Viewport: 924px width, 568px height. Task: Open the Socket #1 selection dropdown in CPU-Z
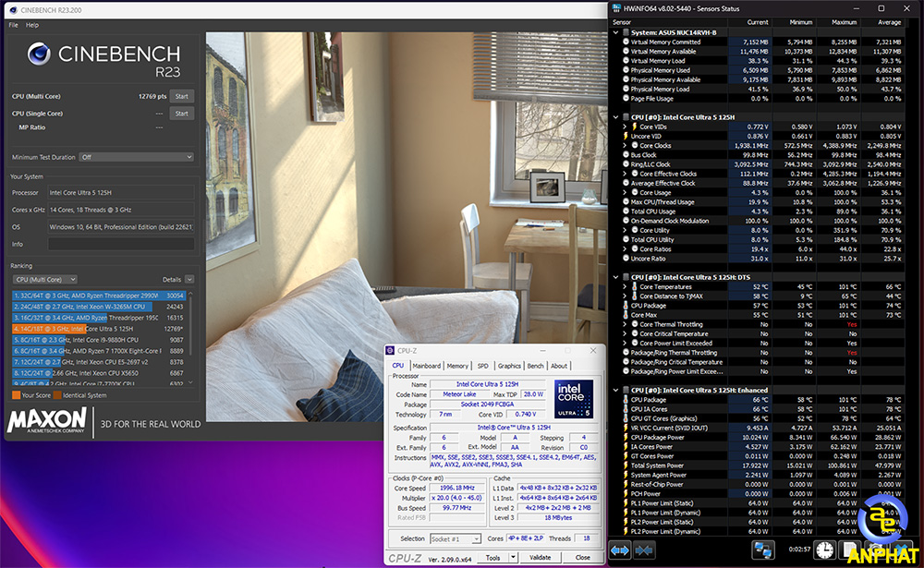tap(456, 539)
